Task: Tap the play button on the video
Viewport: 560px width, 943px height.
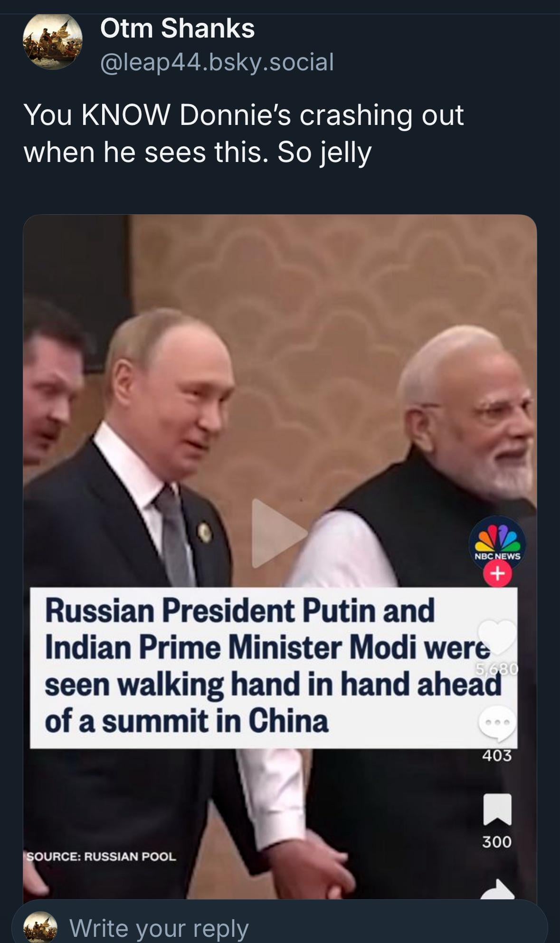Action: 279,533
